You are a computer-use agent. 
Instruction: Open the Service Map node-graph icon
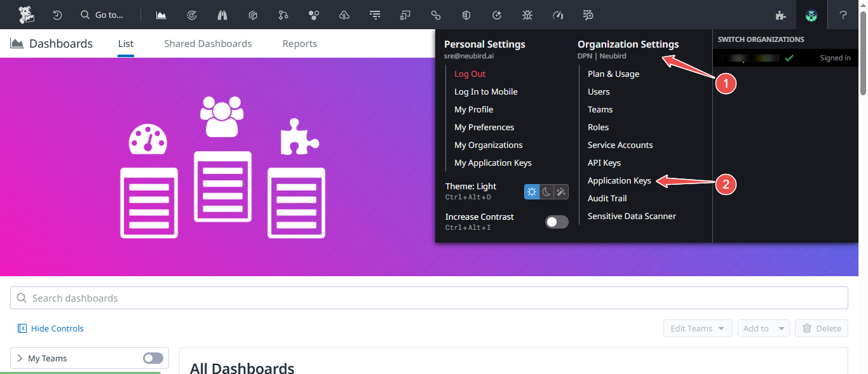coord(283,15)
